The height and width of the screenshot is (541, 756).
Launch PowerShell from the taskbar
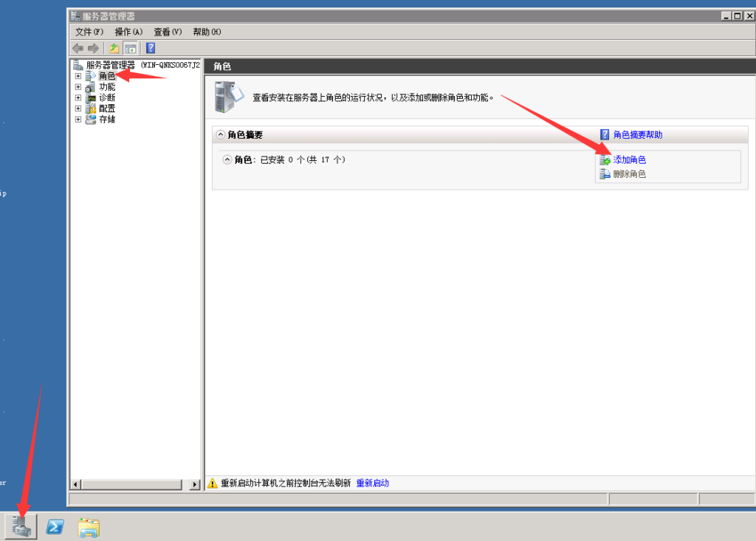pos(55,526)
